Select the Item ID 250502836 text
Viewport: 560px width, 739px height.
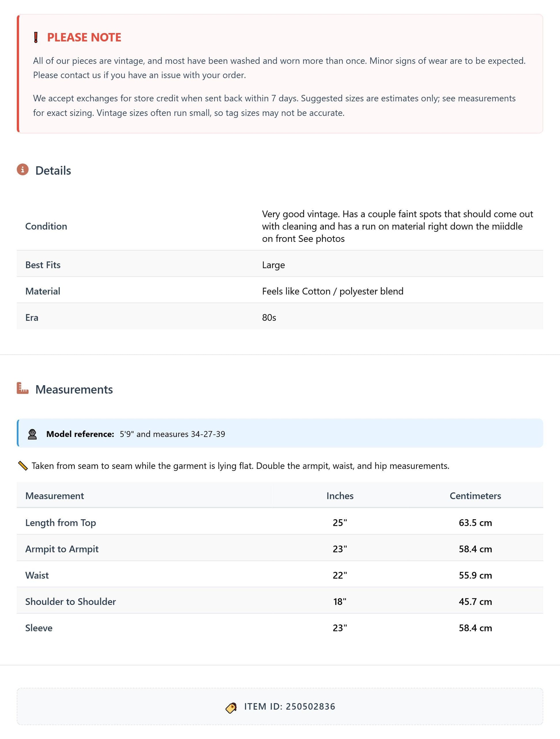[x=290, y=706]
